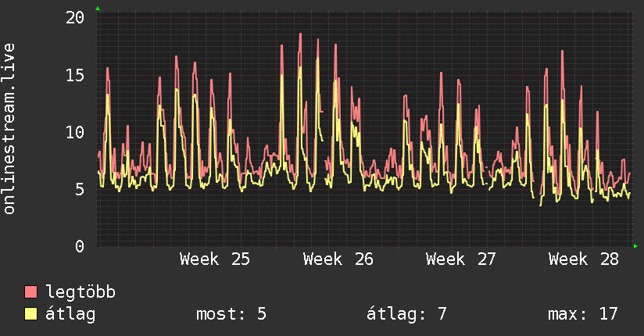Click the yellow átlag legend swatch
644x336 pixels.
[30, 313]
